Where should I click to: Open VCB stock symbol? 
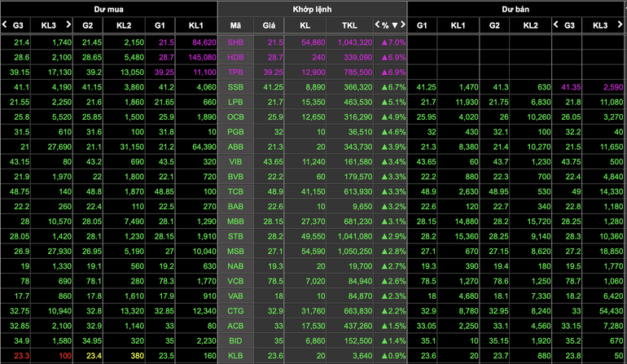coord(235,281)
